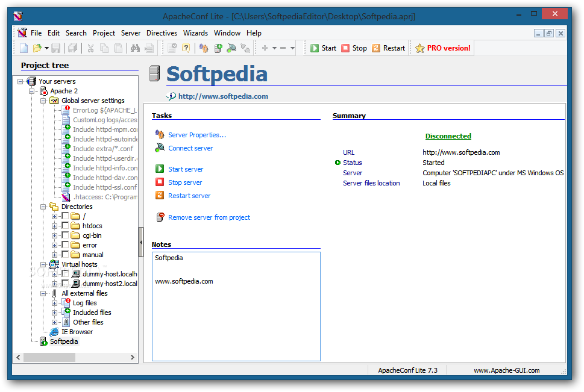Collapse the Your servers tree node
This screenshot has width=584, height=392.
(x=20, y=81)
